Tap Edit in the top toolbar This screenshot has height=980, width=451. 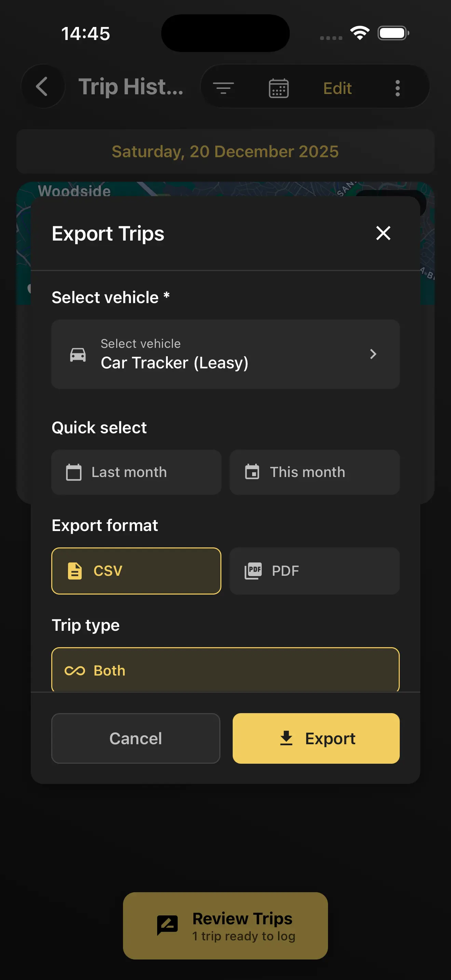tap(337, 88)
